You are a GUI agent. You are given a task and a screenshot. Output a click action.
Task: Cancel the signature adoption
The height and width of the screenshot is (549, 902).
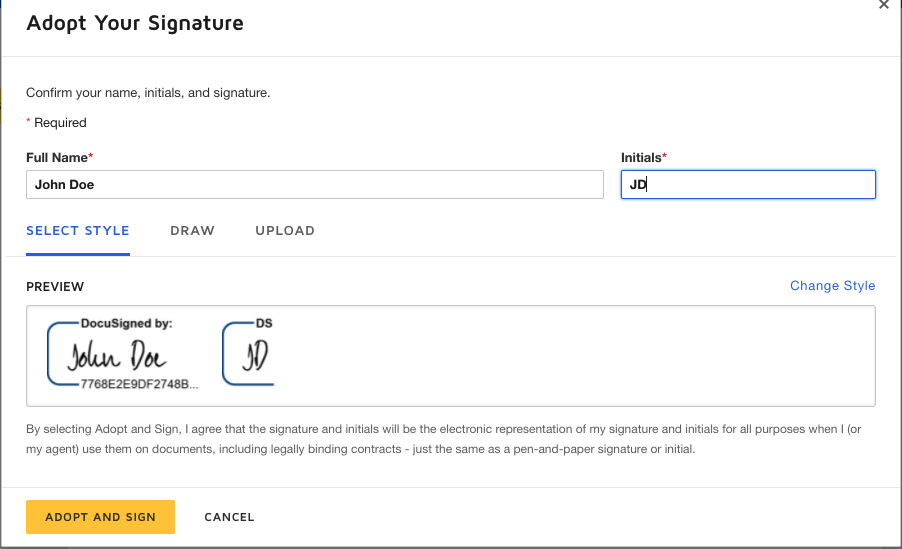click(x=229, y=517)
